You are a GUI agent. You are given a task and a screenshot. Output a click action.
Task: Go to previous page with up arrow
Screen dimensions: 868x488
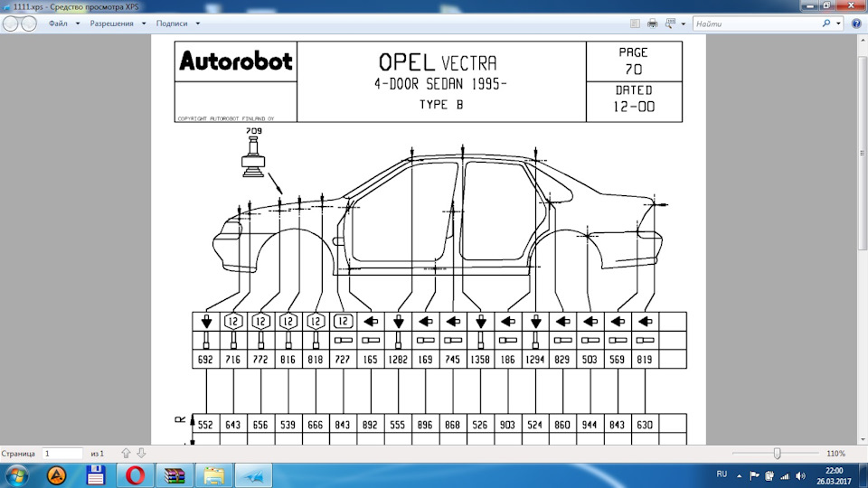click(x=126, y=453)
